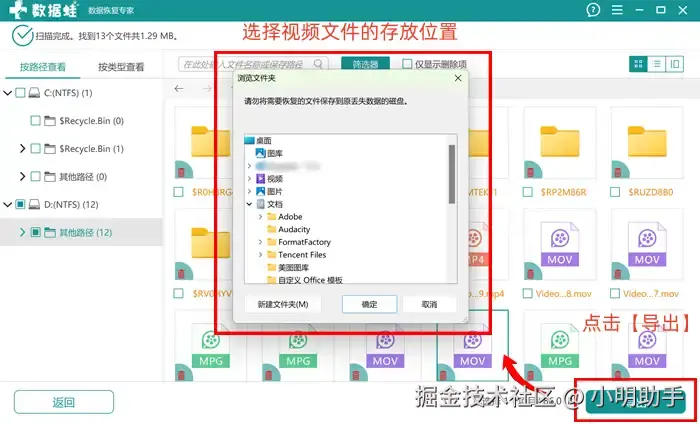Viewport: 700px width, 425px height.
Task: Tick the C:(NTFS) (1) checkbox
Action: point(20,93)
